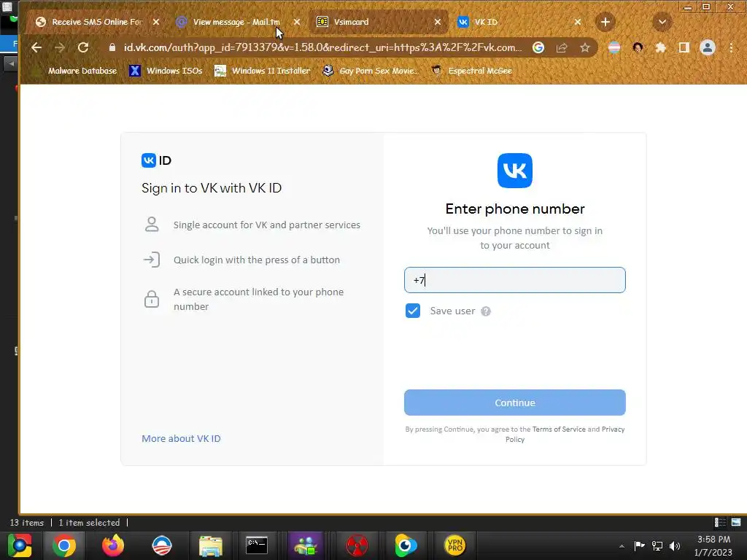Close the Mail.tm tab

[297, 22]
